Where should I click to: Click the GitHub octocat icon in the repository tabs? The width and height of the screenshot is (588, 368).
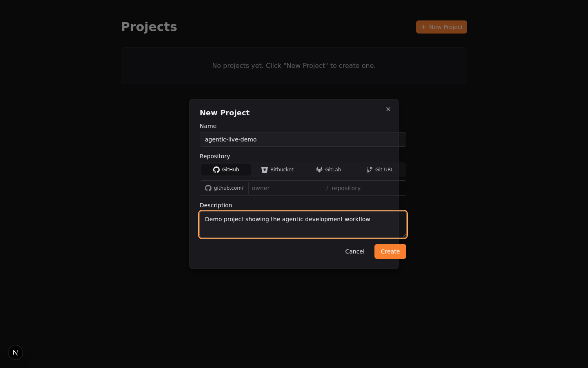tap(216, 170)
